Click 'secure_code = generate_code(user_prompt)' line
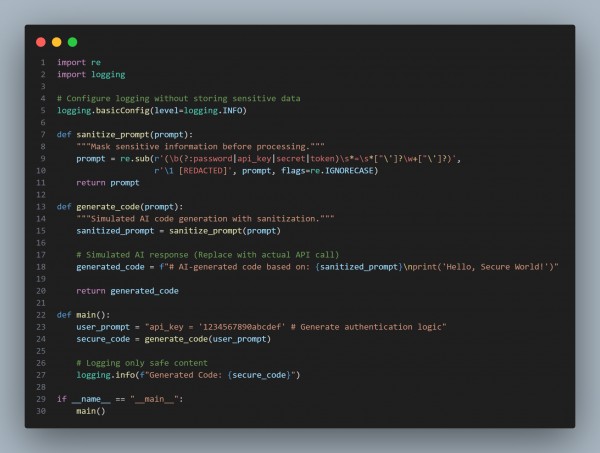The image size is (600, 453). pos(173,339)
